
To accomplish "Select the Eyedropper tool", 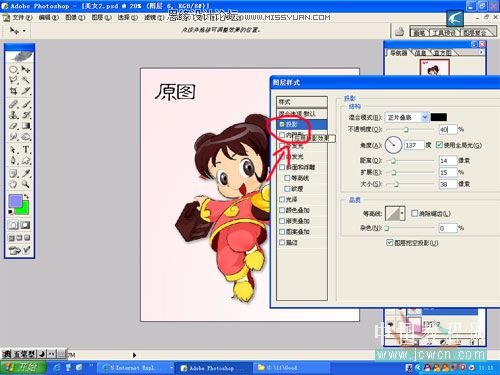I will pyautogui.click(x=26, y=173).
